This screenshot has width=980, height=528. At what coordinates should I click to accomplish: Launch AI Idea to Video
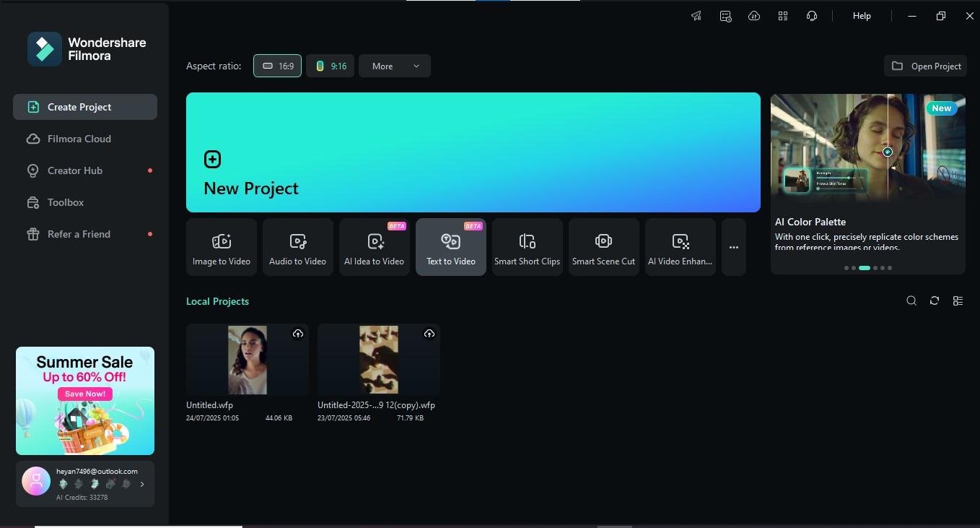[375, 247]
